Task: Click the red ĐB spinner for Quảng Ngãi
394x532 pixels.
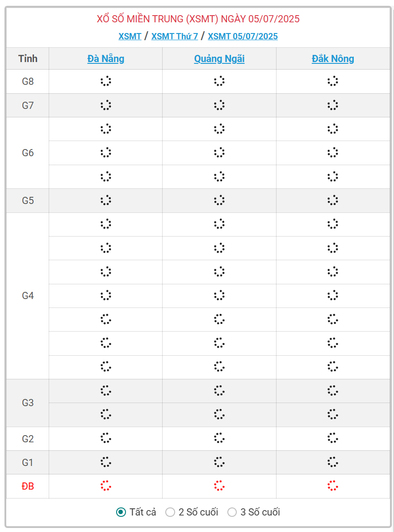Action: [x=219, y=486]
